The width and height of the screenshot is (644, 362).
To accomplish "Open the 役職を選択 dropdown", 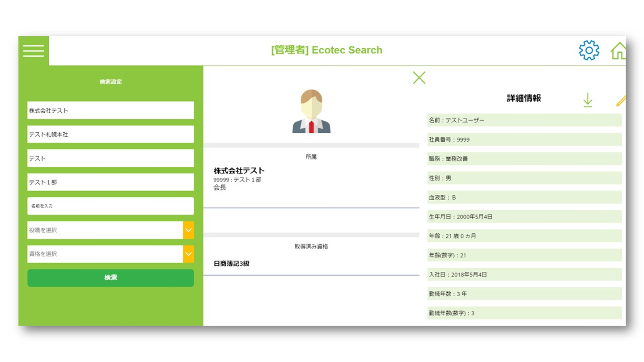I will [110, 230].
